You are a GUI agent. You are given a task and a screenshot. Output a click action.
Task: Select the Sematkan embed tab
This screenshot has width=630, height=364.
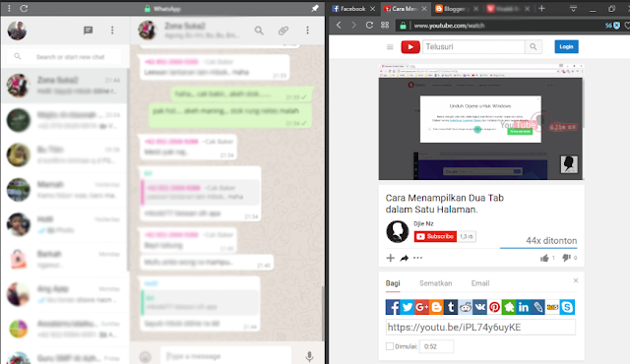[435, 283]
